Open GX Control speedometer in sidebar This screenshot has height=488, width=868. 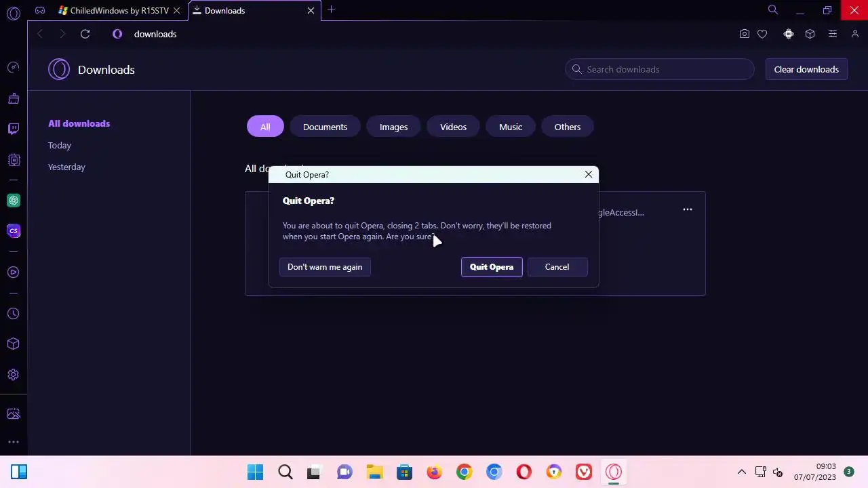coord(13,68)
